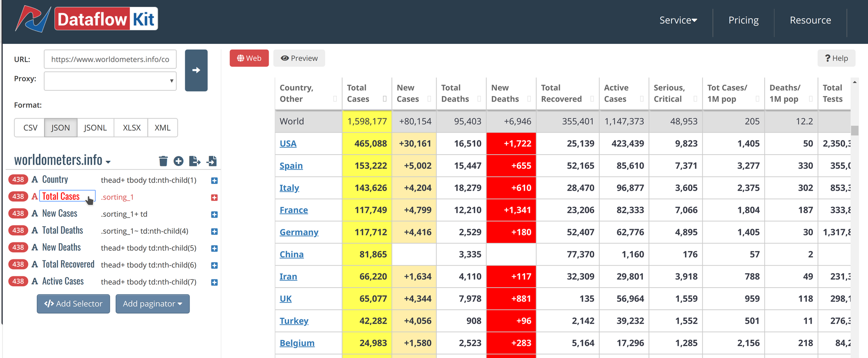This screenshot has width=868, height=358.
Task: Delete collection with the trash icon
Action: pyautogui.click(x=163, y=161)
